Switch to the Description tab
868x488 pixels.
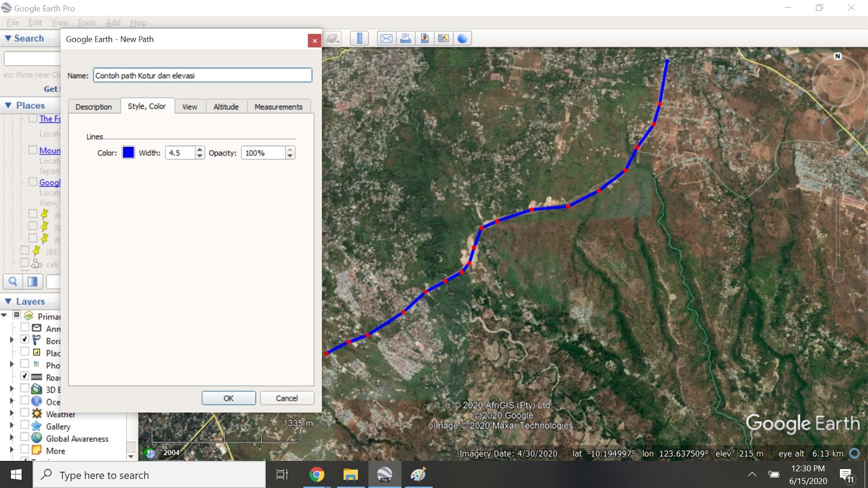(x=94, y=107)
